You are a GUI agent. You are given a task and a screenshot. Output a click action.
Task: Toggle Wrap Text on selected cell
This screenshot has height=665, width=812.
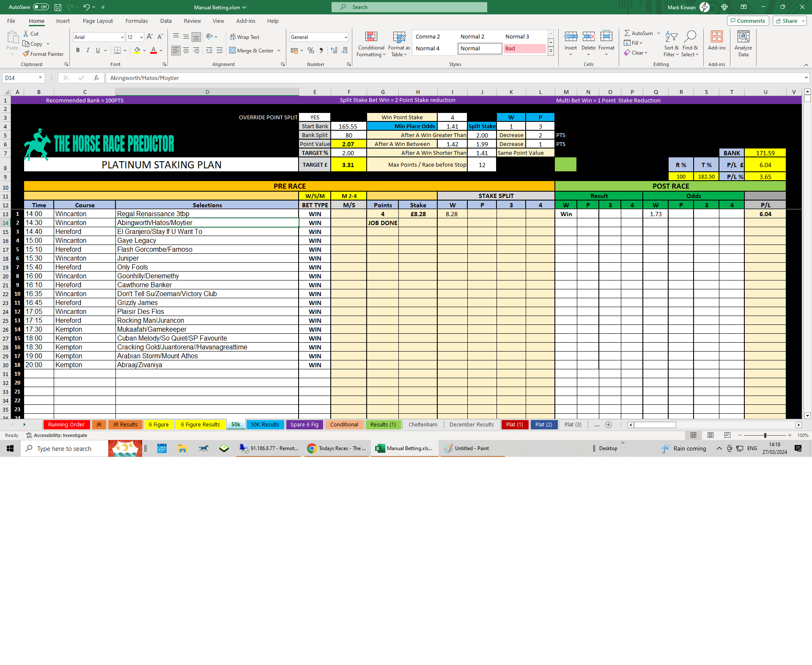pos(244,37)
